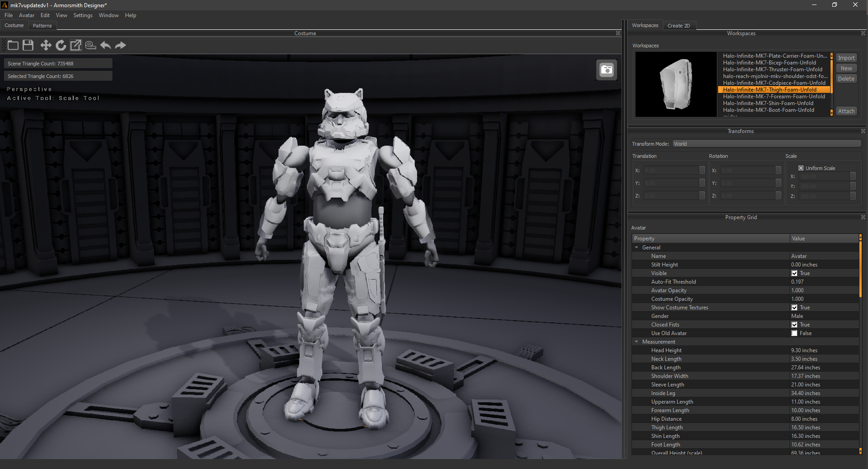Select Halo-Infinite-MK7-Thruster-Foam-Unfold workspace
This screenshot has width=868, height=469.
pyautogui.click(x=772, y=69)
